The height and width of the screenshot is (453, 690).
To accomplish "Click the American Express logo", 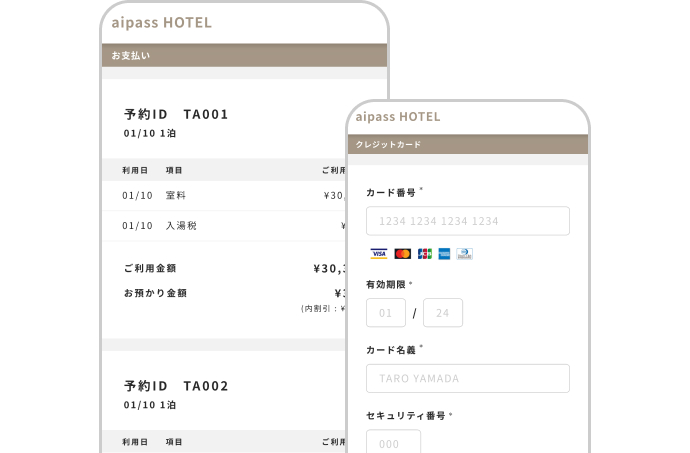I will [444, 254].
